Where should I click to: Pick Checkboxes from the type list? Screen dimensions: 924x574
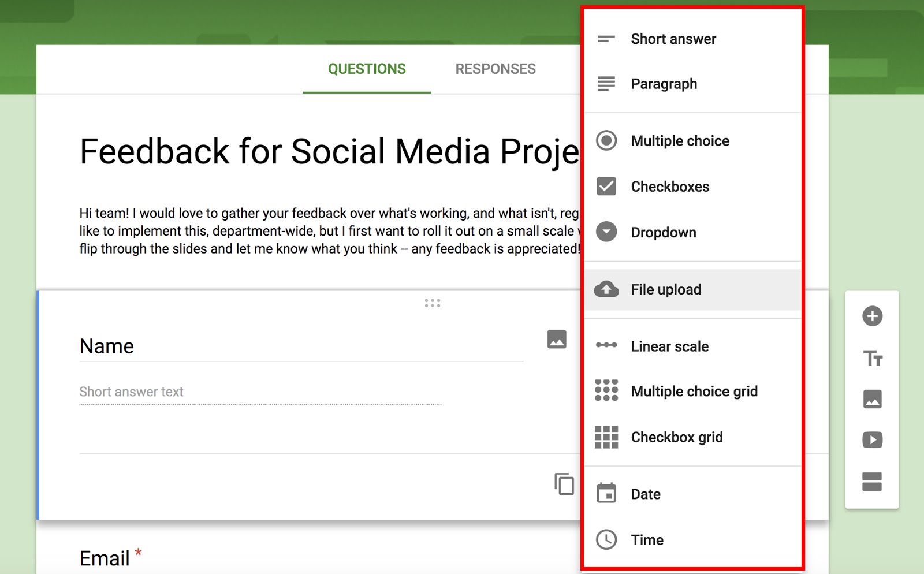point(670,187)
